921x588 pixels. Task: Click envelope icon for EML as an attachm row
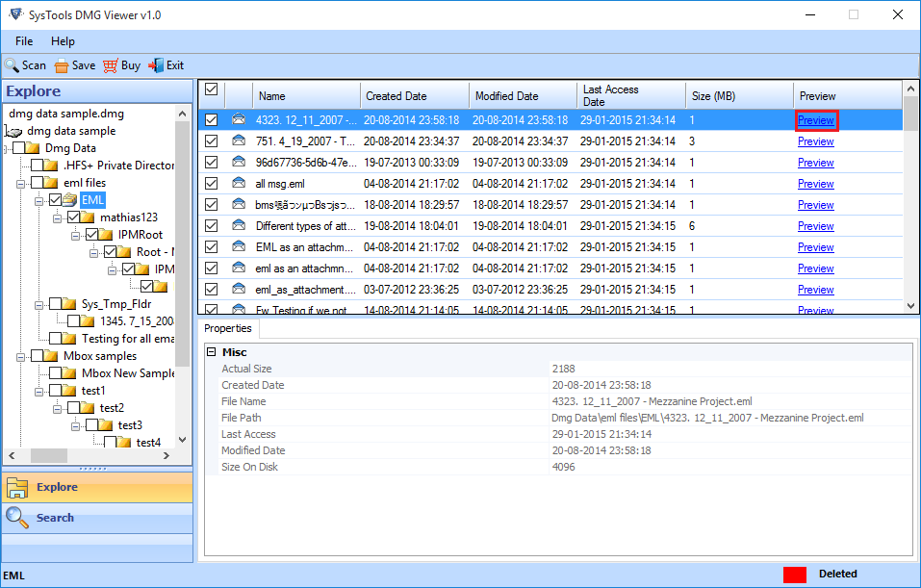(x=239, y=246)
